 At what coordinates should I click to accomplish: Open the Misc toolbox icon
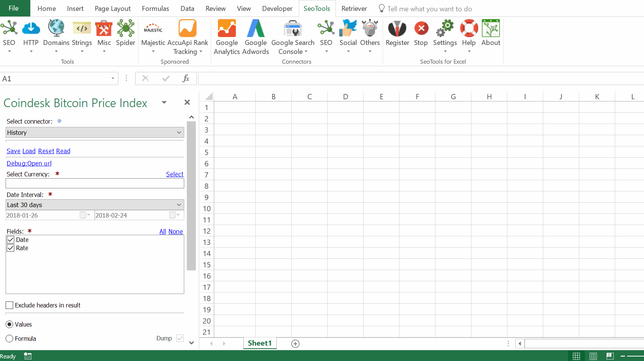coord(104,28)
